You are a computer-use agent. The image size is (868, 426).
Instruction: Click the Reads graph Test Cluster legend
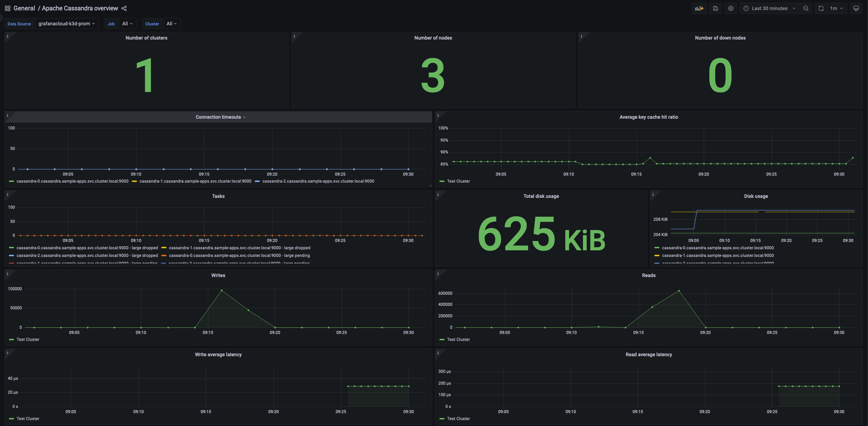[458, 339]
